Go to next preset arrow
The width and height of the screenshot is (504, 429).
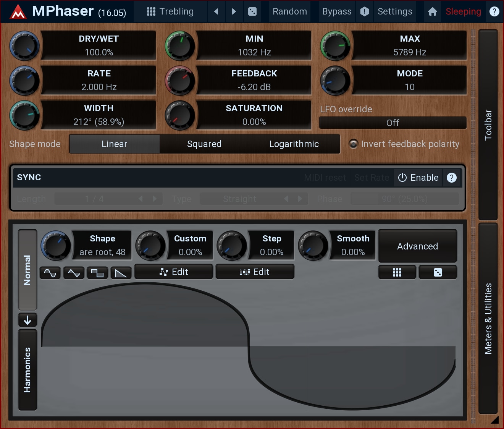[234, 11]
